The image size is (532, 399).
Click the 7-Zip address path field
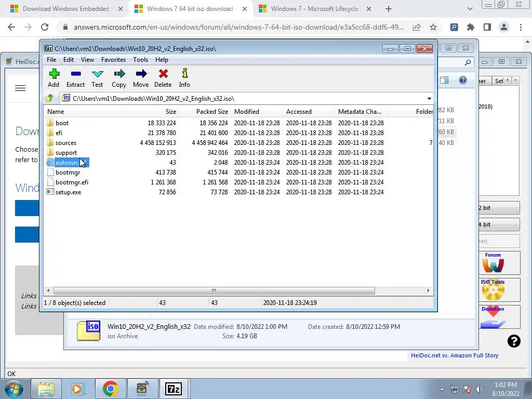(247, 98)
